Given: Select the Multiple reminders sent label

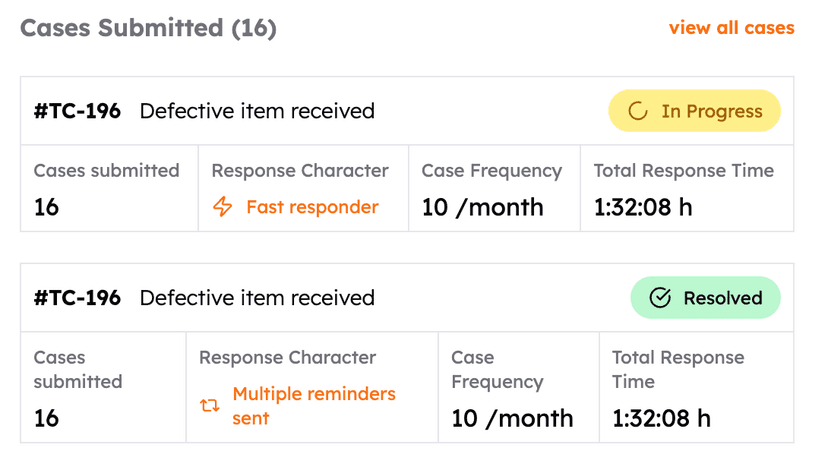Looking at the screenshot, I should point(314,405).
